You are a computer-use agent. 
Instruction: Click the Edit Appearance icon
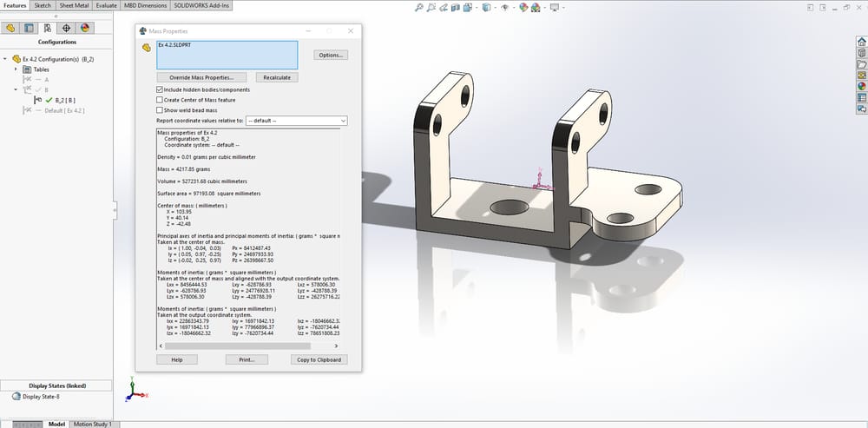tap(523, 8)
